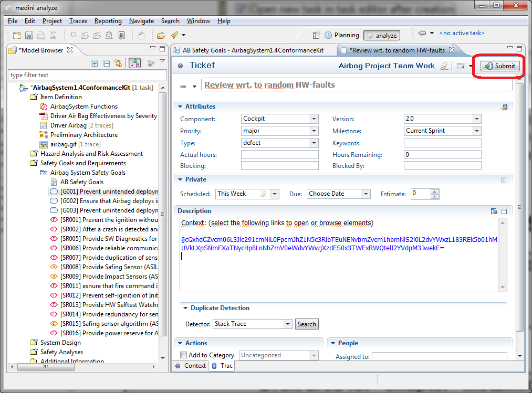This screenshot has height=393, width=532.
Task: Click the synchronize attributes icon in the Attributes header
Action: (504, 107)
